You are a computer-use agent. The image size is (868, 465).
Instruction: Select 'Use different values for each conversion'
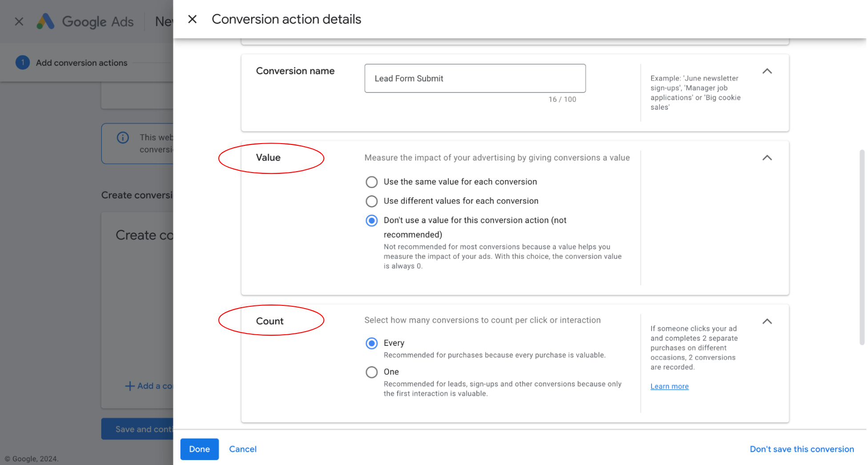[x=371, y=201]
